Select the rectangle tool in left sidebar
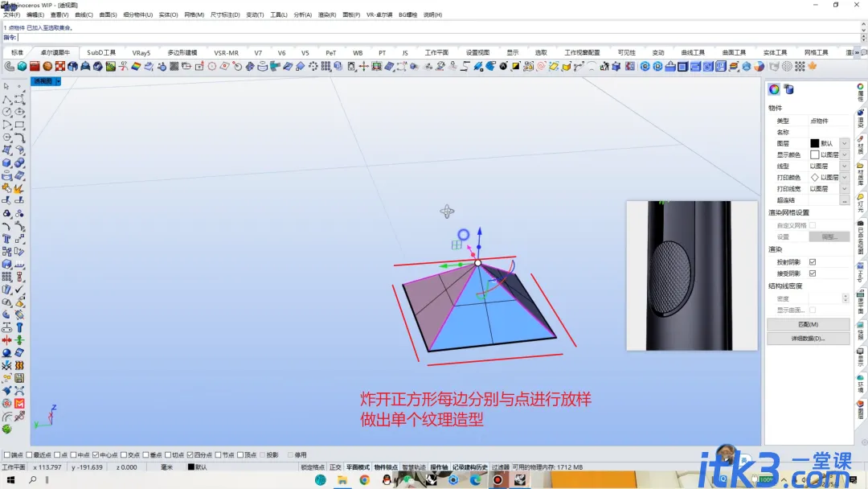This screenshot has width=868, height=489. pyautogui.click(x=19, y=125)
